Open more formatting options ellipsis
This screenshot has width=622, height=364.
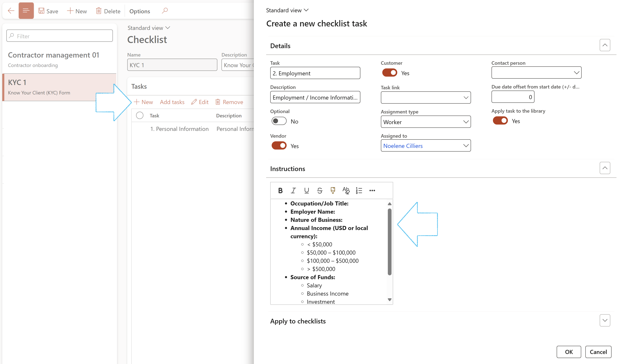(372, 191)
